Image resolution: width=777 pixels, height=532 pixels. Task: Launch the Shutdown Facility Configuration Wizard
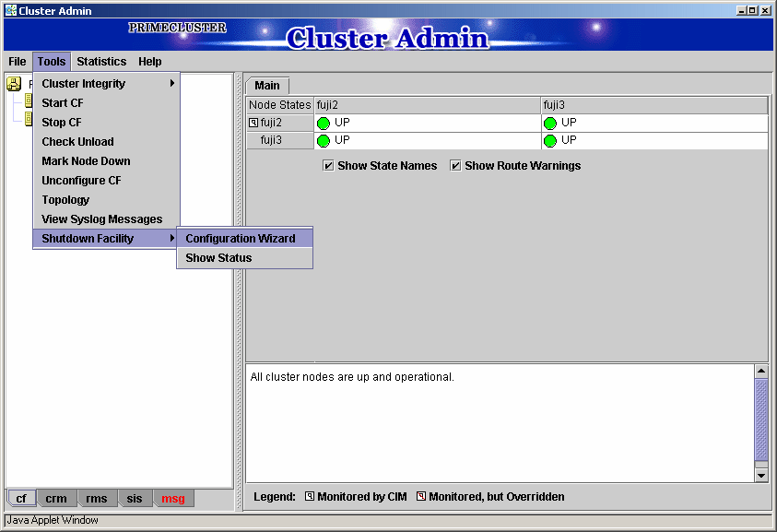[245, 238]
